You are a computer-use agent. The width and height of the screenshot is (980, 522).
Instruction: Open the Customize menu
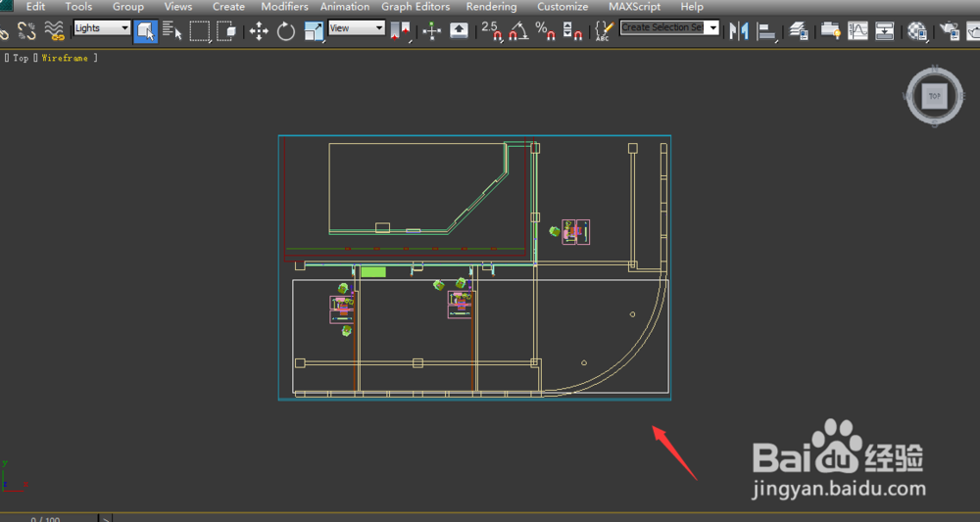click(x=563, y=7)
